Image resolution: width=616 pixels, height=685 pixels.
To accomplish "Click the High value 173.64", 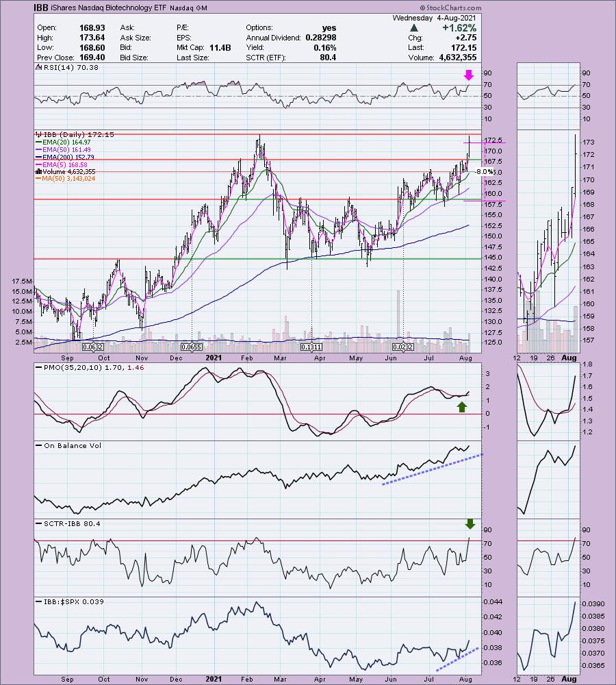I will 92,38.
